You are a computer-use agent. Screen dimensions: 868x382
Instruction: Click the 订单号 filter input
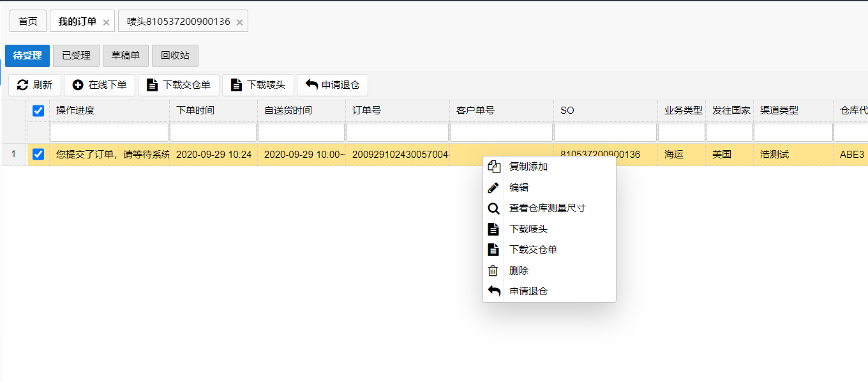click(397, 132)
